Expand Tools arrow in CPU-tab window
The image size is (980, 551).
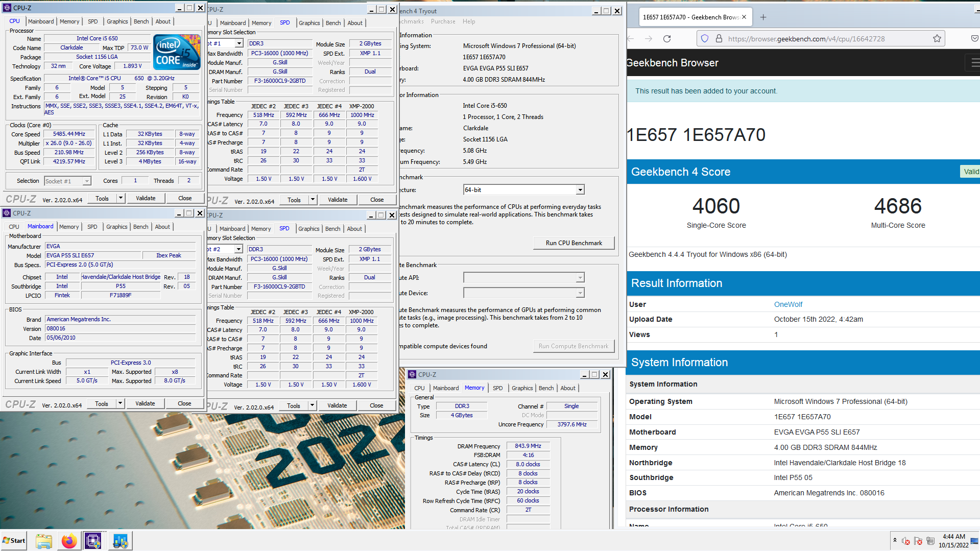pos(121,198)
